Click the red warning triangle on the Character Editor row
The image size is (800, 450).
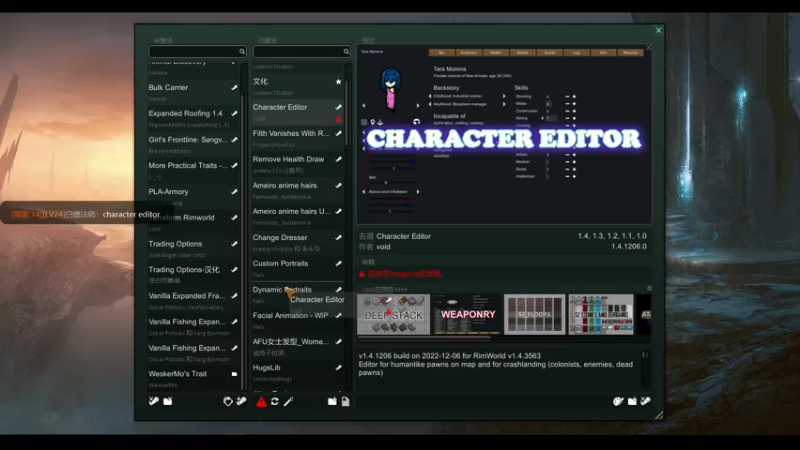[339, 119]
